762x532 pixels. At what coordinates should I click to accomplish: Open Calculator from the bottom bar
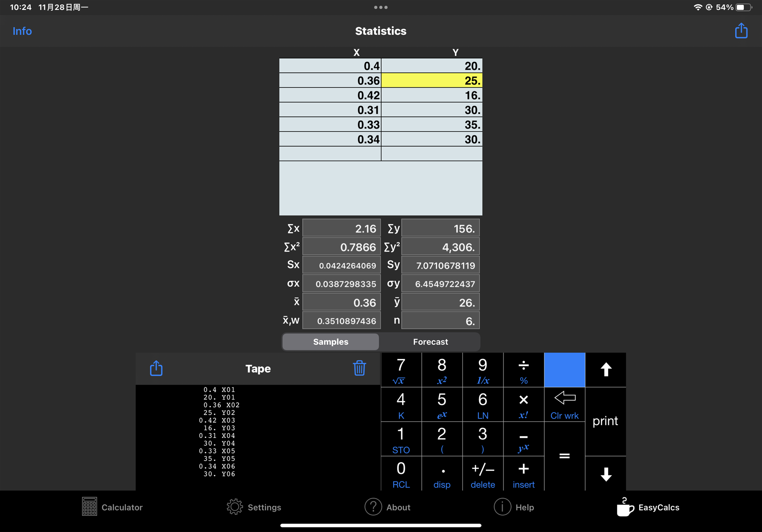point(112,507)
